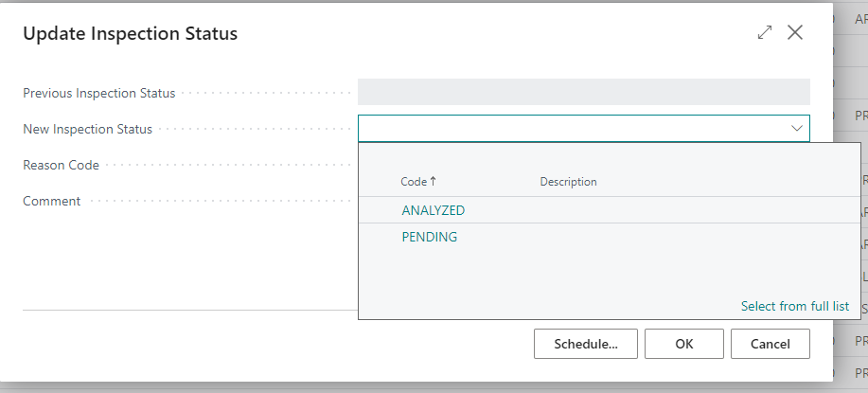The width and height of the screenshot is (868, 393).
Task: Click the greyed Previous Inspection Status field
Action: coord(583,92)
